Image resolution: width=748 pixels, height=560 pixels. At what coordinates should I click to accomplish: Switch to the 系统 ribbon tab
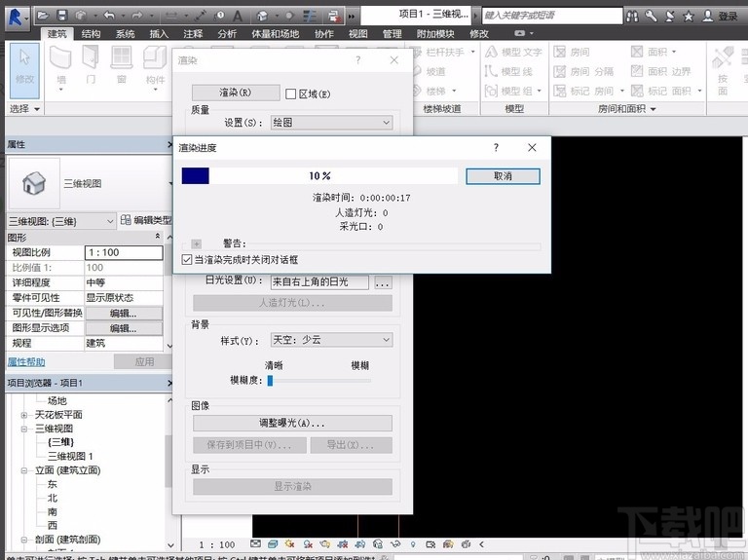125,34
